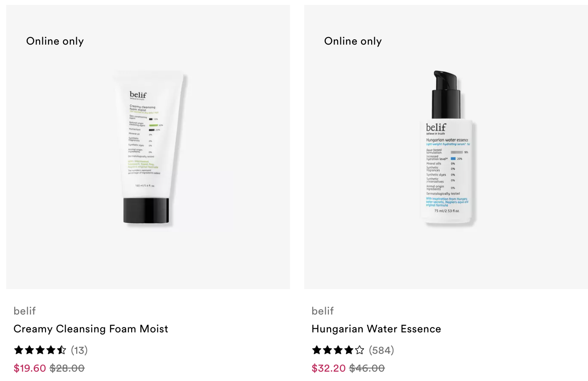View the 584 reviews count link
Image resolution: width=588 pixels, height=381 pixels.
tap(381, 350)
